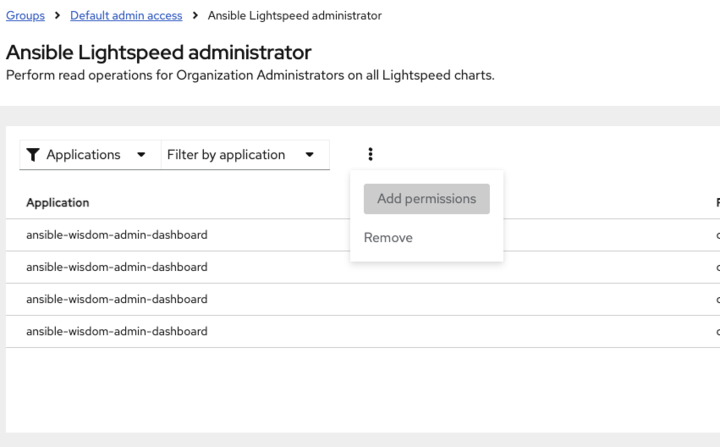Select the first ansible-wisdom-admin-dashboard row
Screen dimensions: 720x447
click(x=117, y=235)
